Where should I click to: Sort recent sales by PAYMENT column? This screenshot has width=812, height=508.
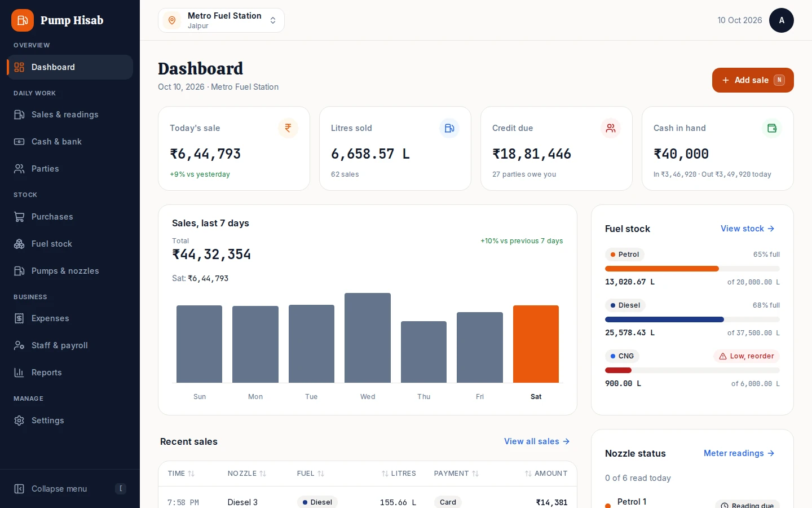457,474
